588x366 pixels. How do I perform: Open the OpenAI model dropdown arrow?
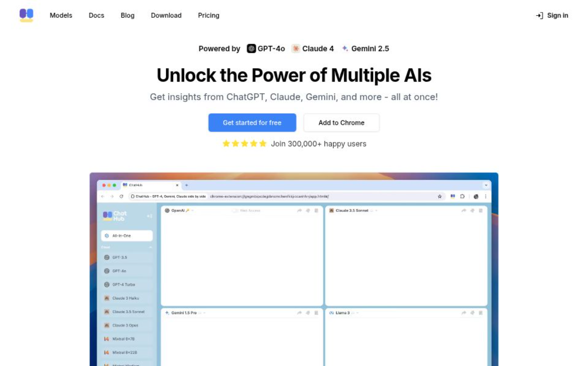[192, 211]
